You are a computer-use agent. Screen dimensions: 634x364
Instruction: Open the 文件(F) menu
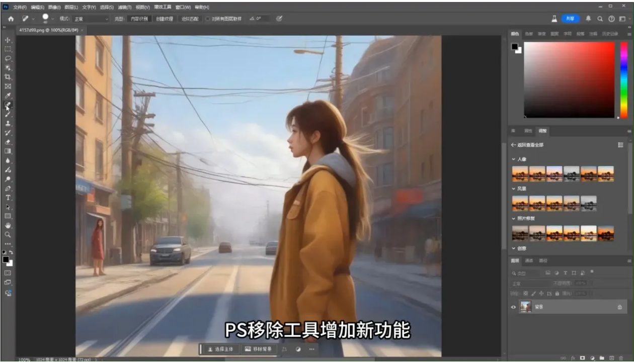click(x=20, y=7)
